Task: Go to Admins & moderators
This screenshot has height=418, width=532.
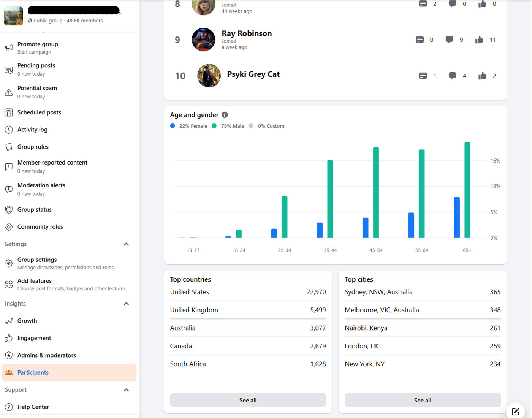Action: point(47,355)
